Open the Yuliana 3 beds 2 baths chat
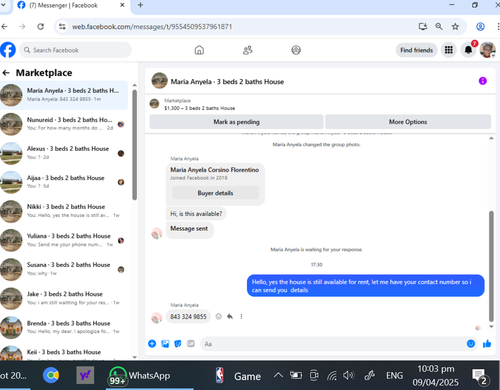Screen dimensions: 500x390 pos(64,240)
